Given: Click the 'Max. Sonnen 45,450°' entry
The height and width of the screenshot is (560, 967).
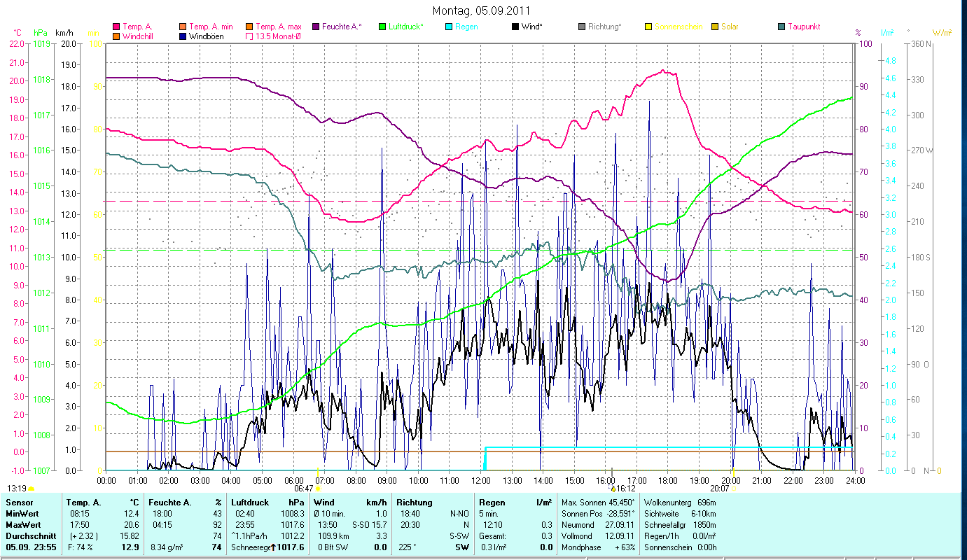Looking at the screenshot, I should pyautogui.click(x=598, y=503).
